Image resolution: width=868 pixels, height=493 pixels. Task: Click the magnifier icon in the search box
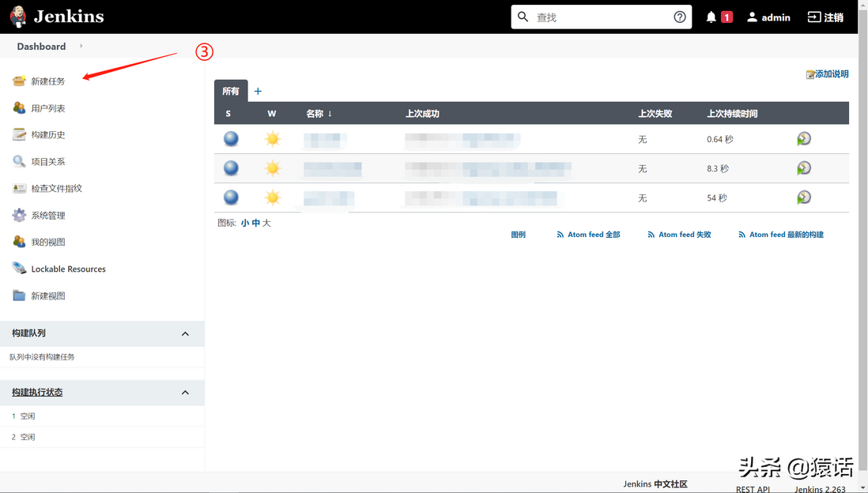click(x=523, y=17)
